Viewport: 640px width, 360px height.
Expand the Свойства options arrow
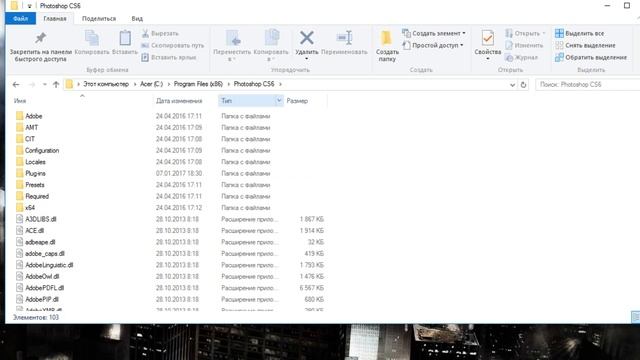488,59
